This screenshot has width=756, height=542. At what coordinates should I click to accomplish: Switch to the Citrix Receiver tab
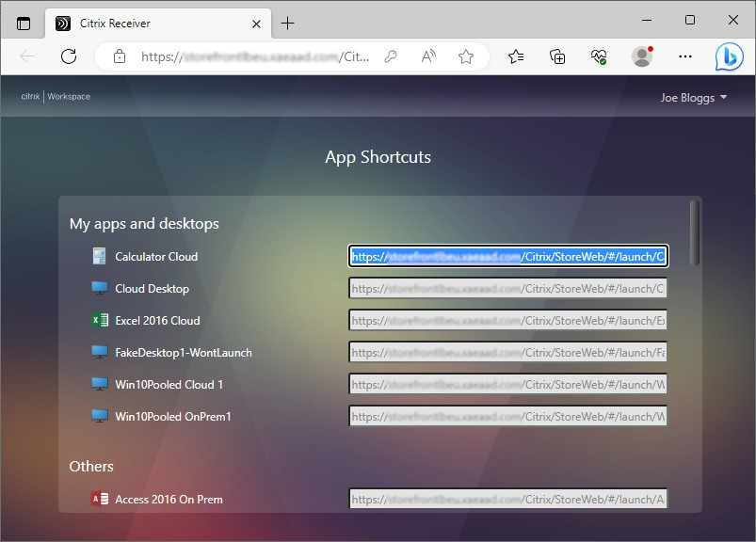tap(141, 23)
